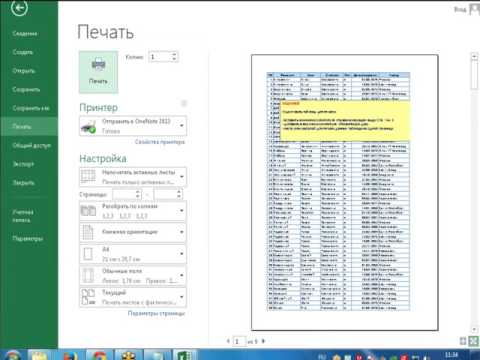Open the Текущий scaling dropdown
Screen dimensions: 480x360
(x=133, y=297)
